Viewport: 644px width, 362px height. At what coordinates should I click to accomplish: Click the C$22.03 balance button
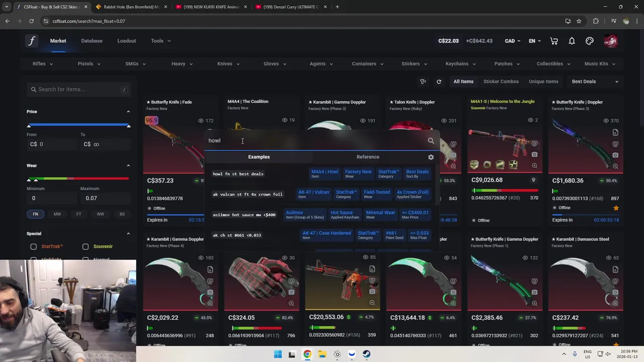(x=448, y=41)
